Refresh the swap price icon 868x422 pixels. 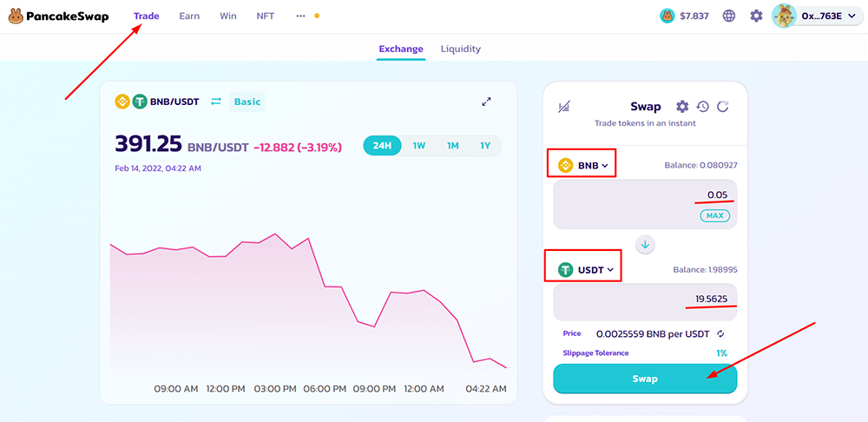(722, 106)
